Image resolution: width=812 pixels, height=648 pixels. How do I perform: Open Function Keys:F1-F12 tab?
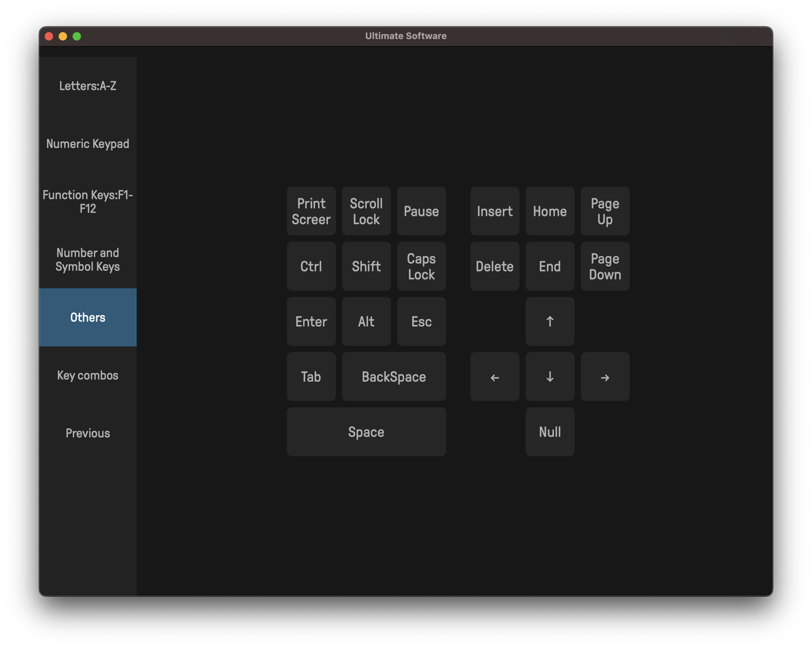[x=88, y=202]
